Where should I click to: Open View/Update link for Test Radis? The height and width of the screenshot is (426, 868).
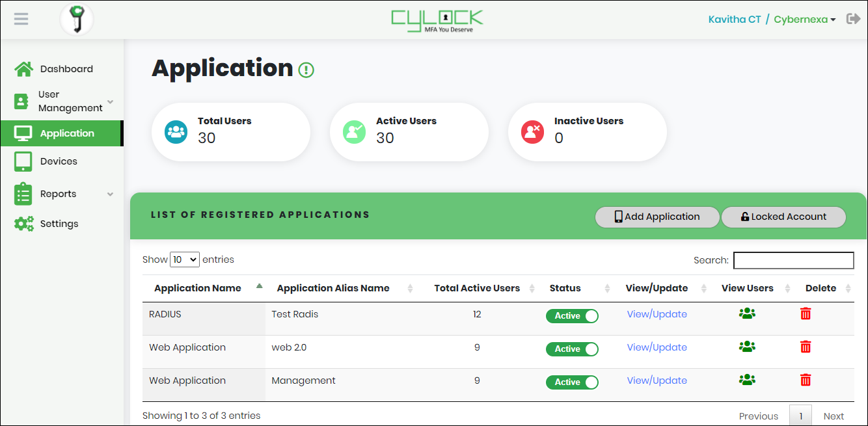657,314
